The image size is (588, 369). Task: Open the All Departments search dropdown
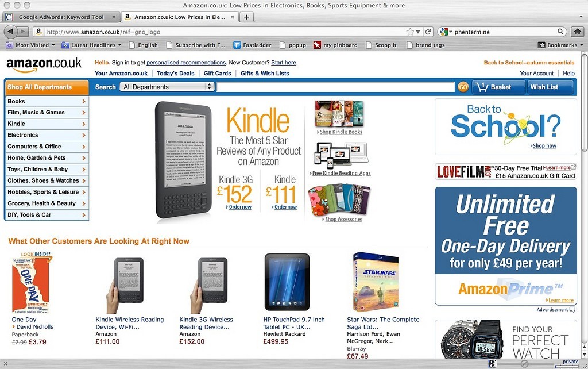coord(167,87)
